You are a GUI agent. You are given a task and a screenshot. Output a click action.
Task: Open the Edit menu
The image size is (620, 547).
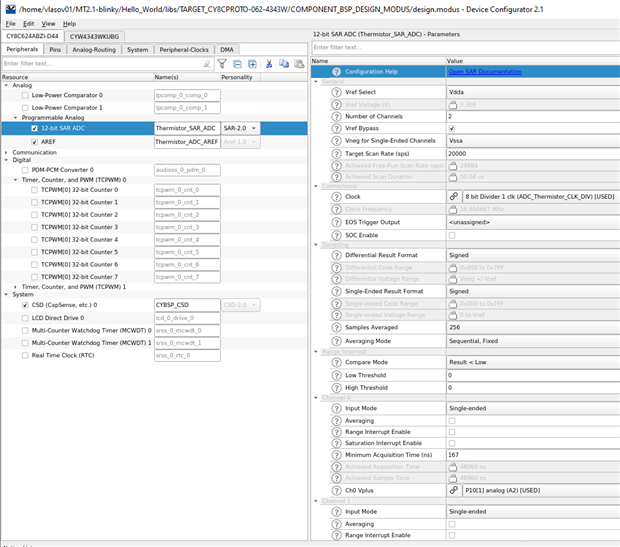28,24
